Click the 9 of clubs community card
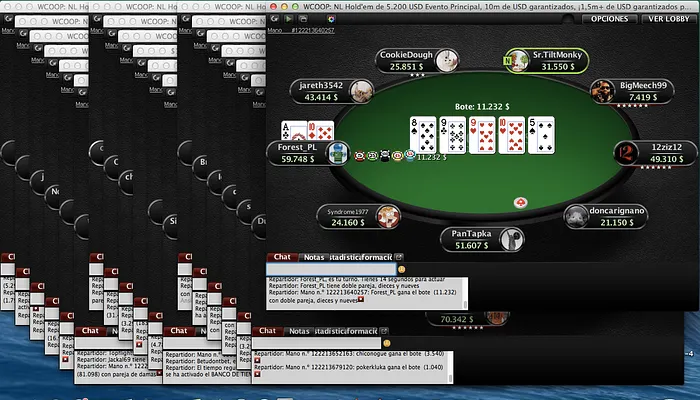 [x=452, y=135]
